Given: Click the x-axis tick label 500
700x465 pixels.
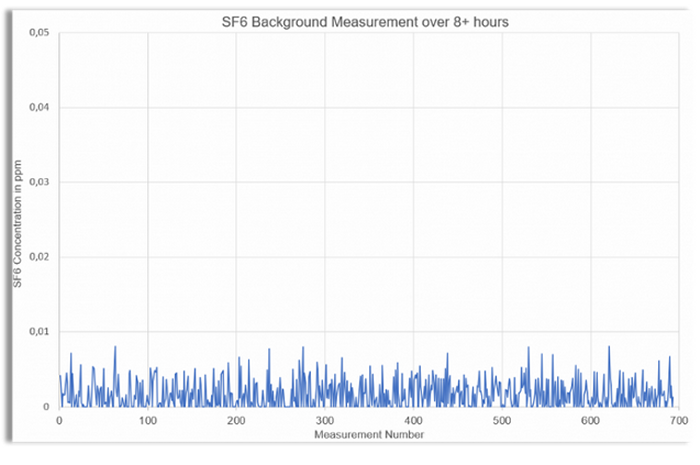Looking at the screenshot, I should pos(502,422).
